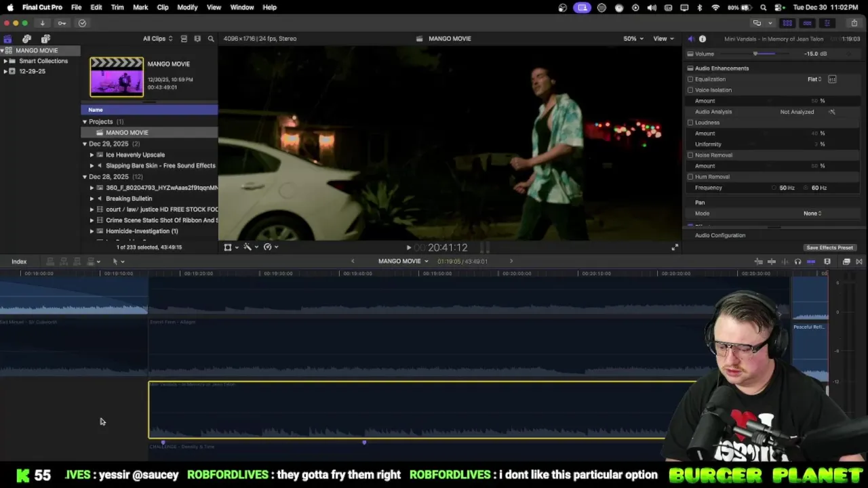Open the Flat equalization preset dropdown
Viewport: 868px width, 488px height.
pyautogui.click(x=814, y=79)
